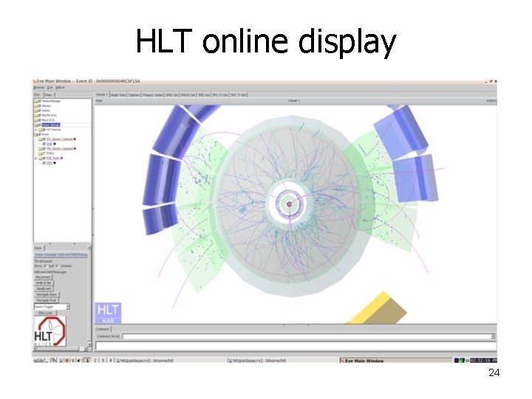532x399 pixels.
Task: Toggle the ESD Tracks checkbox
Action: click(44, 158)
